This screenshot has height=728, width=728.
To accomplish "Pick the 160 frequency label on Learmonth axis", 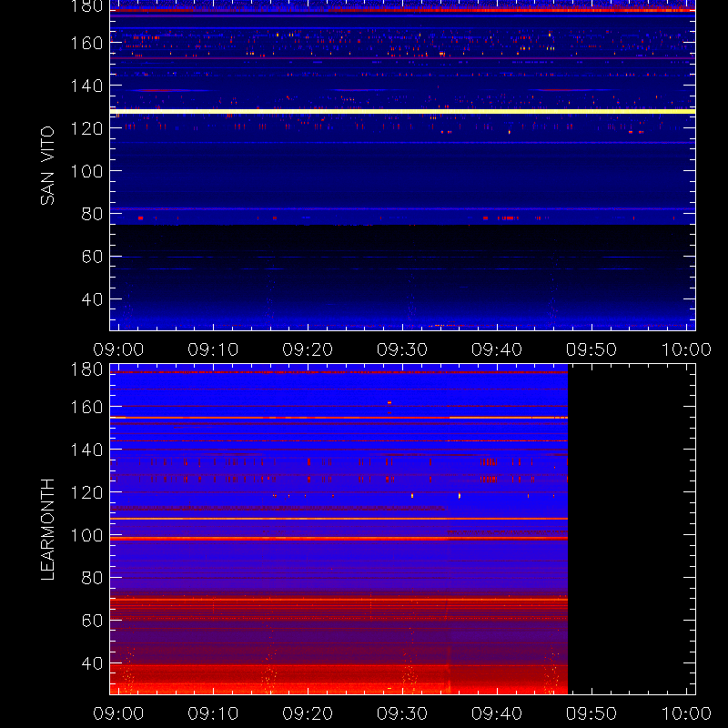I will point(86,407).
